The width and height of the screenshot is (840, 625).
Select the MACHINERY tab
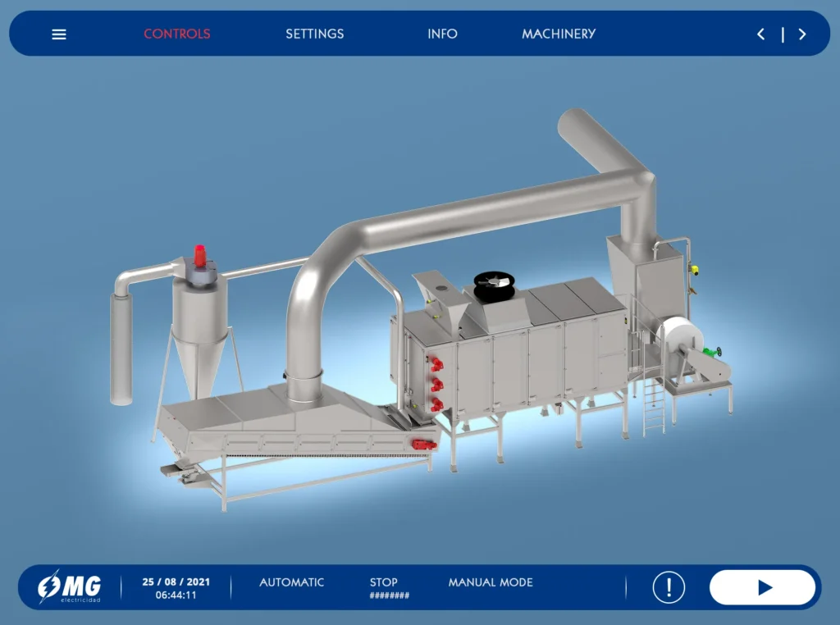pos(559,34)
